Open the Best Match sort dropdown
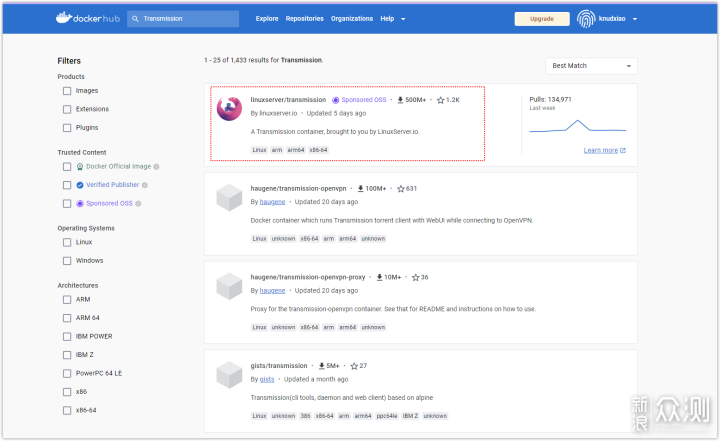Screen dimensions: 720x441 coord(591,66)
